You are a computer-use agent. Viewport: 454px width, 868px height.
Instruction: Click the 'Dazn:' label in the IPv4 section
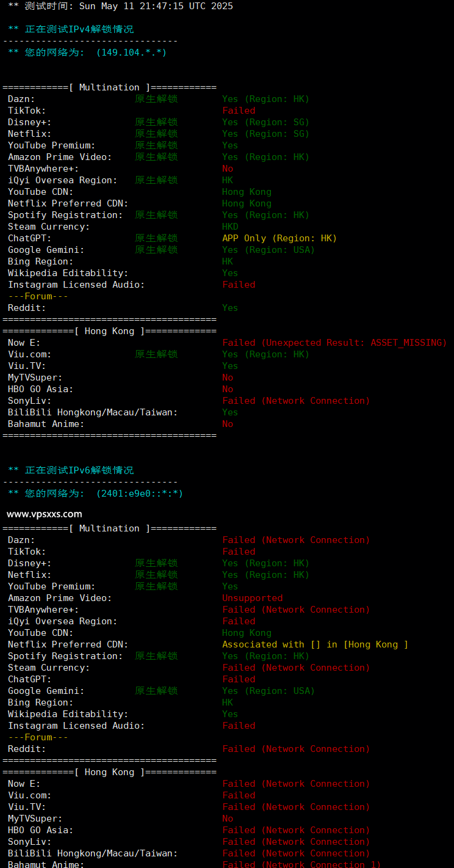point(21,99)
